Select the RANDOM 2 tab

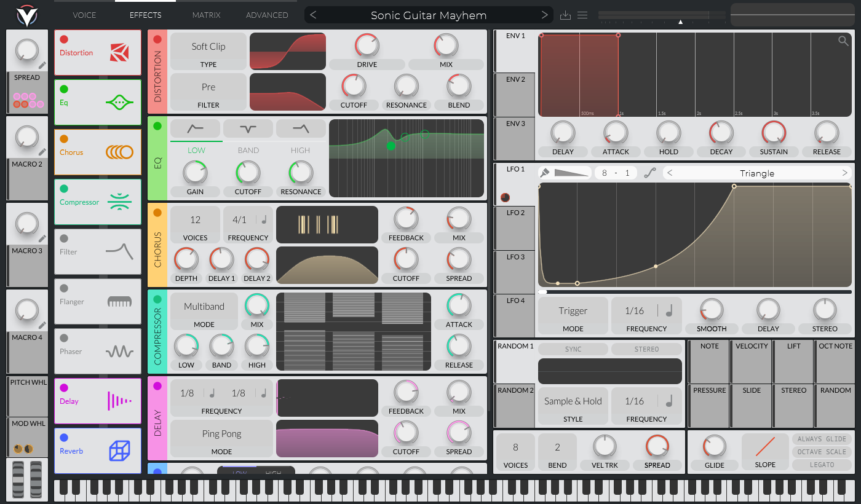tap(515, 406)
